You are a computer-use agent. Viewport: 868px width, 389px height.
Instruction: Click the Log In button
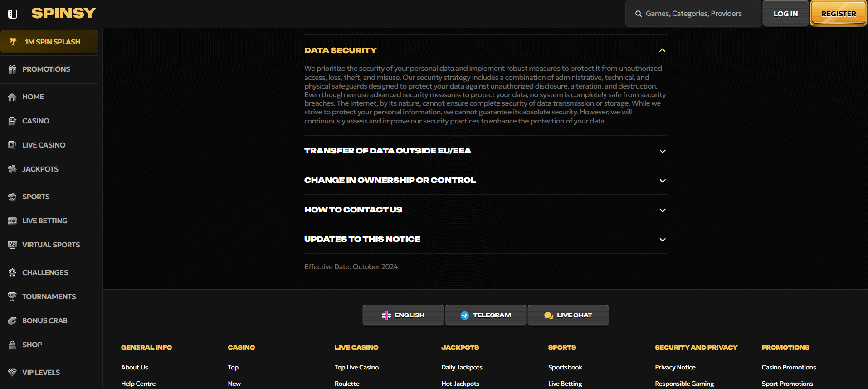pos(785,14)
